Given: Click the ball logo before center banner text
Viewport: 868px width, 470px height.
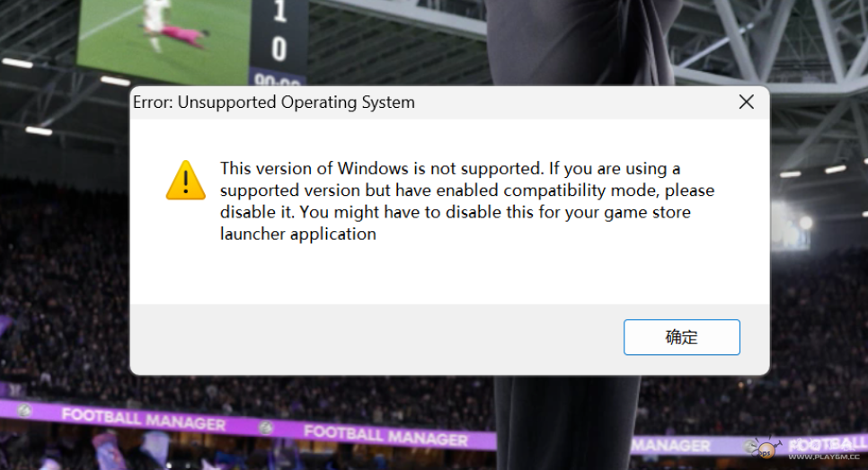Looking at the screenshot, I should point(266,428).
